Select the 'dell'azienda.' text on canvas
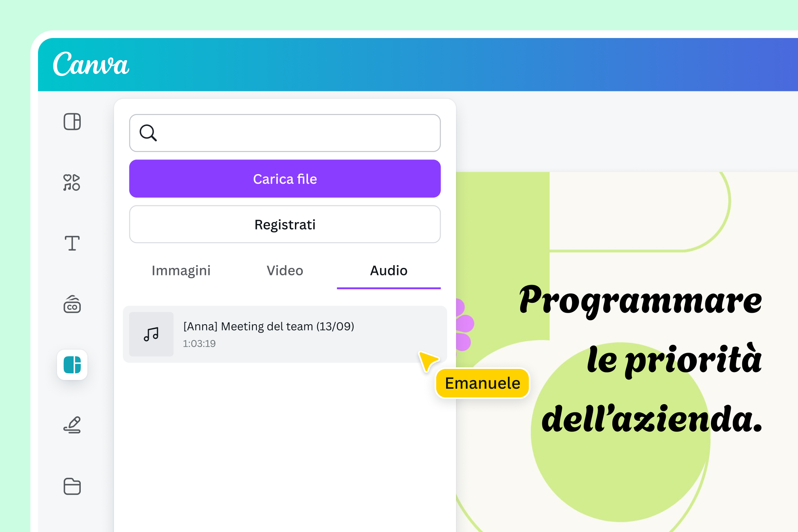The height and width of the screenshot is (532, 798). click(652, 419)
